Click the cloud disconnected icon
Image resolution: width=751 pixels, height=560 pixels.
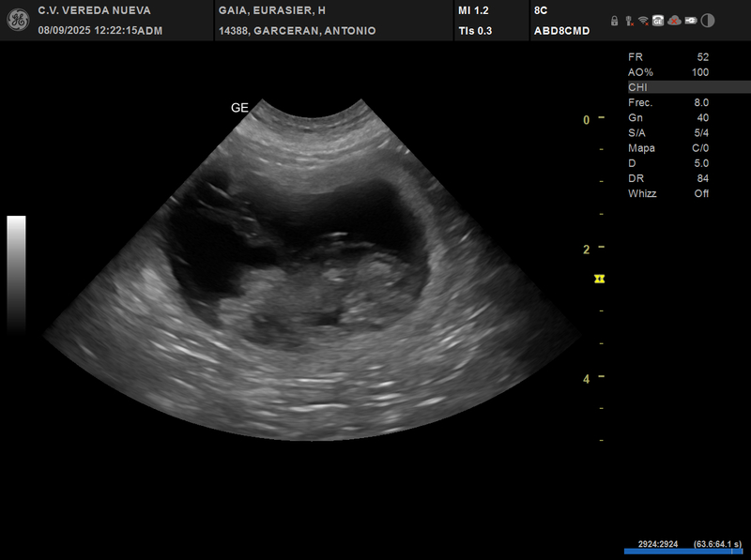674,21
